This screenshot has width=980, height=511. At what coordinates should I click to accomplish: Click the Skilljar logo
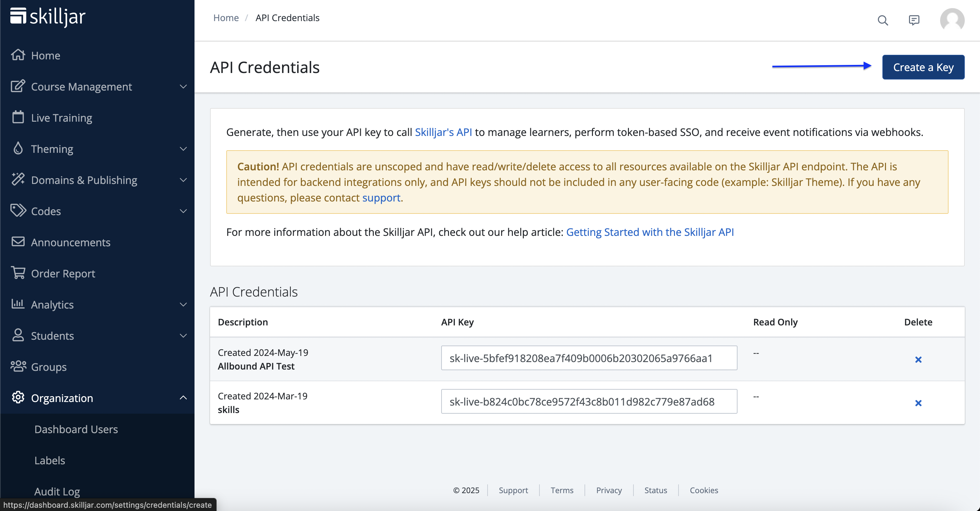48,17
